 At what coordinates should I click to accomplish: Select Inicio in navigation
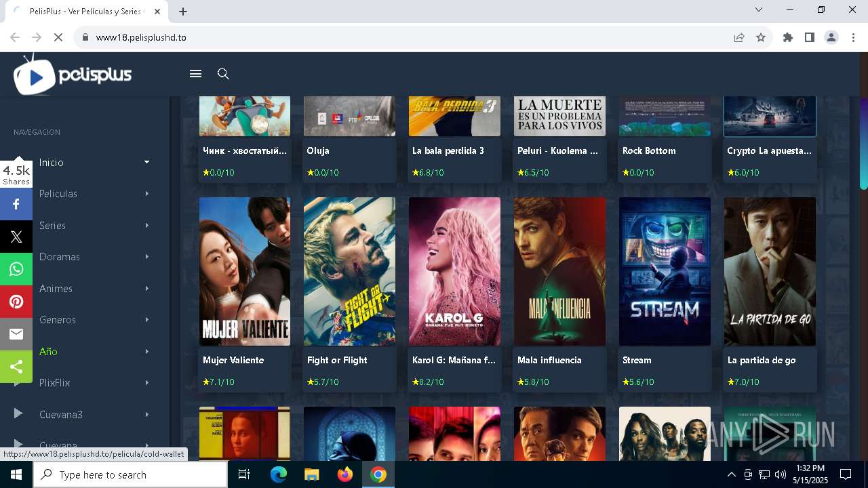click(52, 162)
